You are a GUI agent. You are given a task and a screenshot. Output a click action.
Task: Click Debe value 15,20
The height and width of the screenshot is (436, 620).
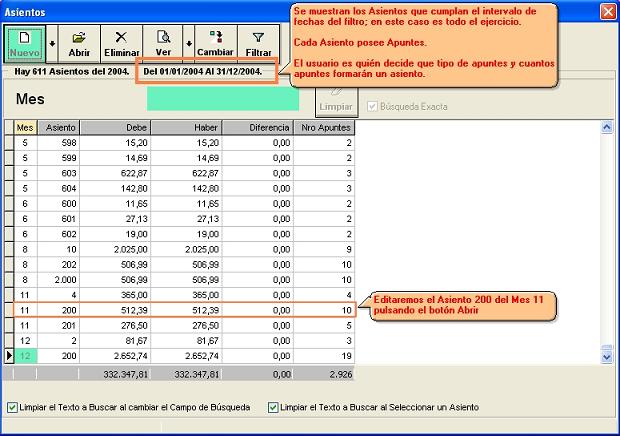[x=115, y=143]
